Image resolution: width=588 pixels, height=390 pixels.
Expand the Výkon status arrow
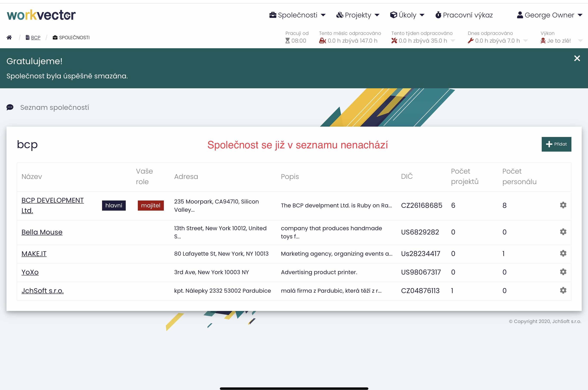580,41
